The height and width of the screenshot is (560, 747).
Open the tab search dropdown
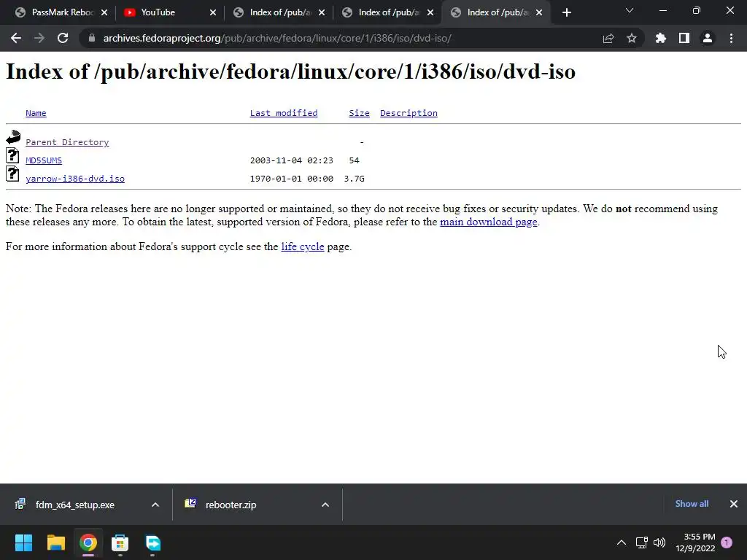[x=630, y=10]
